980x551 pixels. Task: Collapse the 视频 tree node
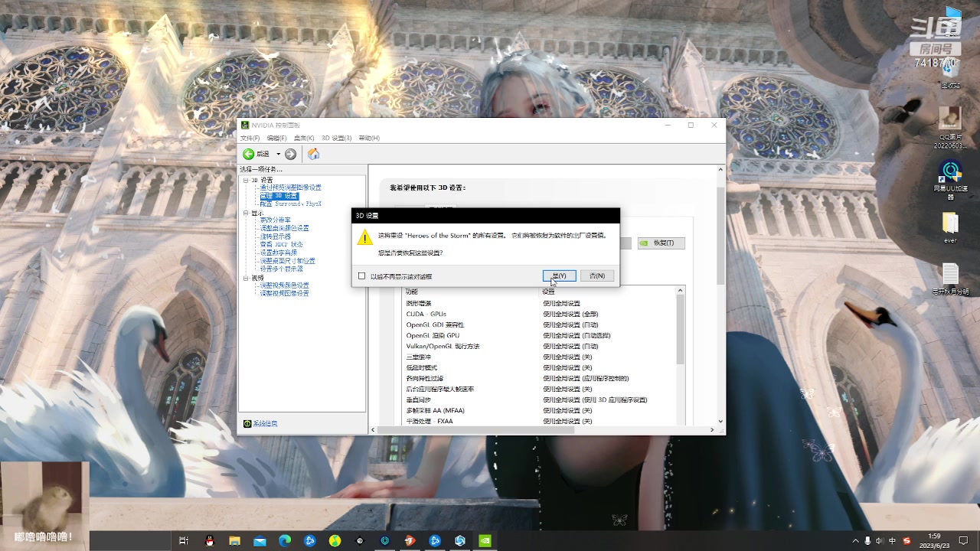[246, 278]
